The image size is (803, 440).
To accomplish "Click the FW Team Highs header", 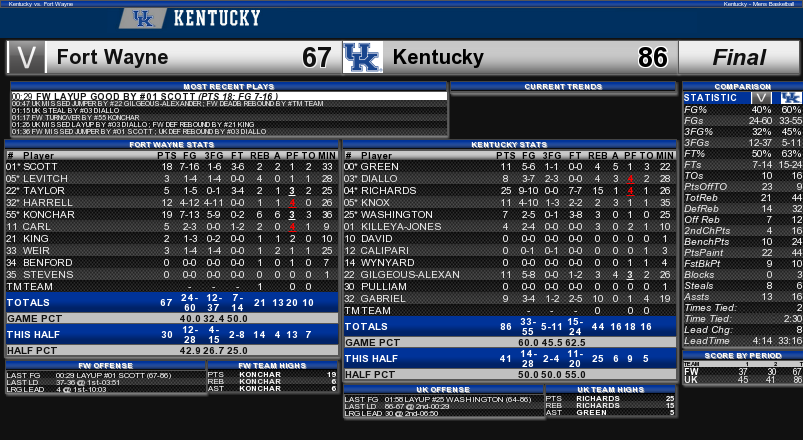I will point(272,365).
